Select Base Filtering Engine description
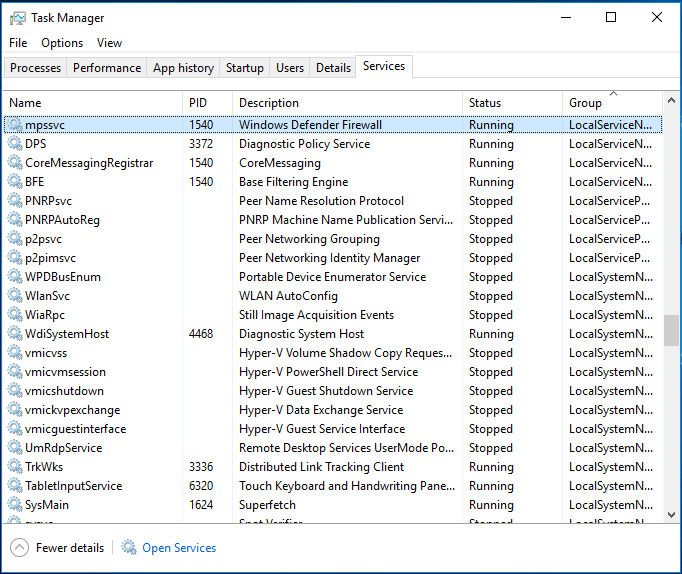Screen dimensions: 682x574 coord(294,182)
